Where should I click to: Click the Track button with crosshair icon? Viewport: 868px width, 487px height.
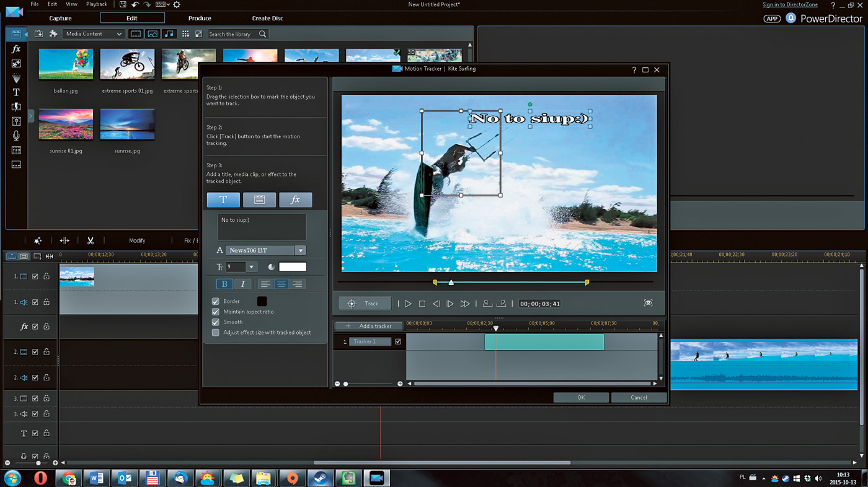click(365, 304)
